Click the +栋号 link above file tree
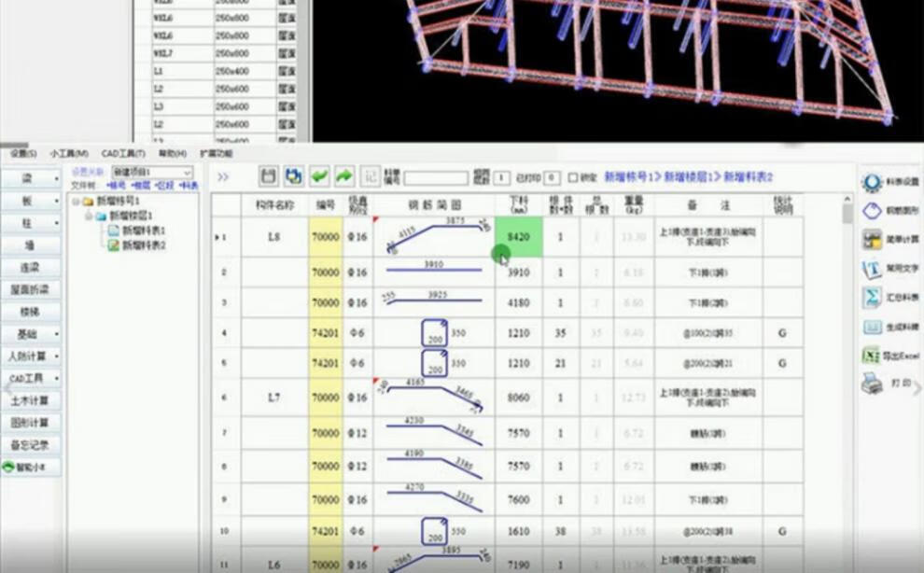 coord(117,186)
